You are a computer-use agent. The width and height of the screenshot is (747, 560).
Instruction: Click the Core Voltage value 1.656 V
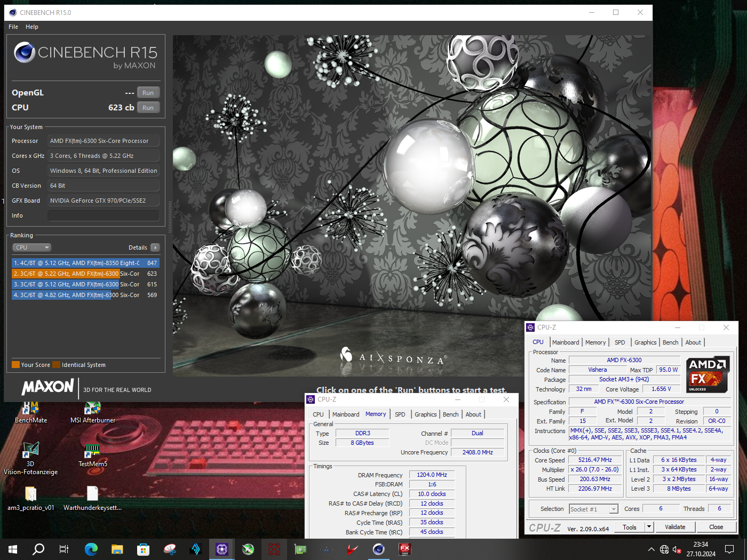pyautogui.click(x=661, y=389)
